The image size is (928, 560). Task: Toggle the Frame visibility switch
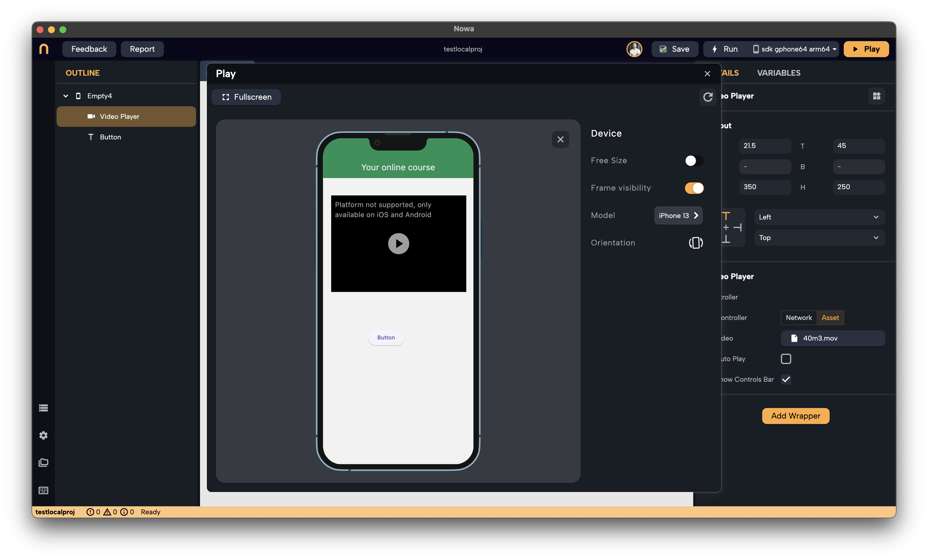694,188
